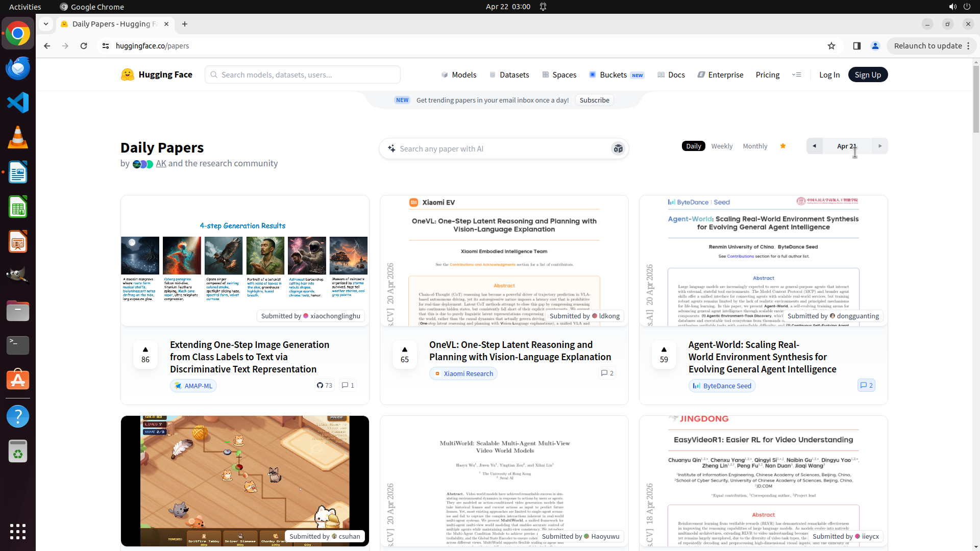Switch to the Monthly papers view
980x551 pixels.
click(755, 146)
